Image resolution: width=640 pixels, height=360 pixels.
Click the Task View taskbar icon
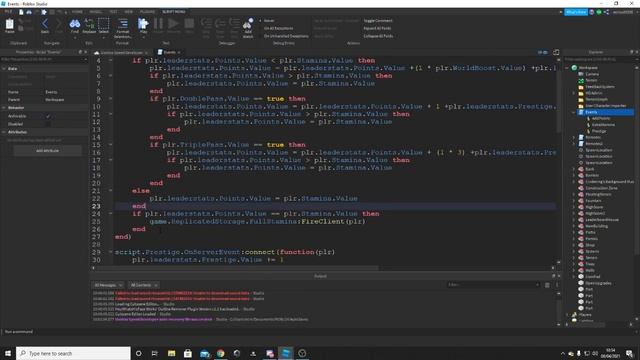[155, 353]
